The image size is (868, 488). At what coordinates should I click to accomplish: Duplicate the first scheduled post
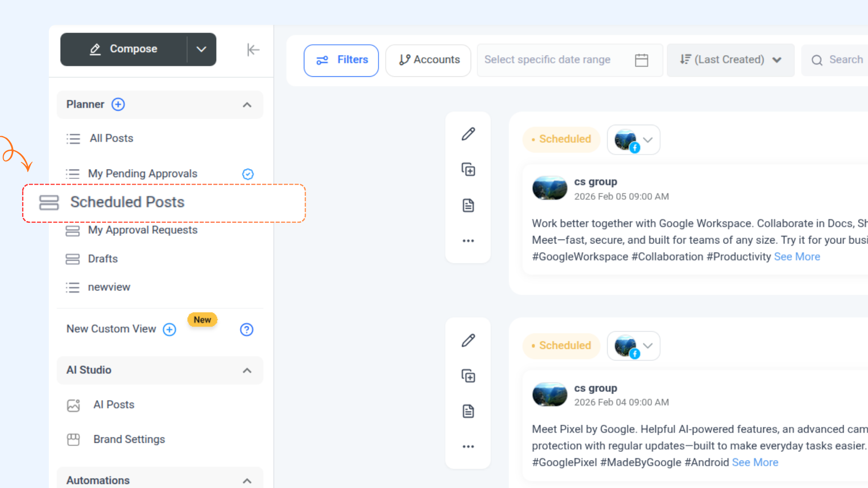pyautogui.click(x=468, y=169)
